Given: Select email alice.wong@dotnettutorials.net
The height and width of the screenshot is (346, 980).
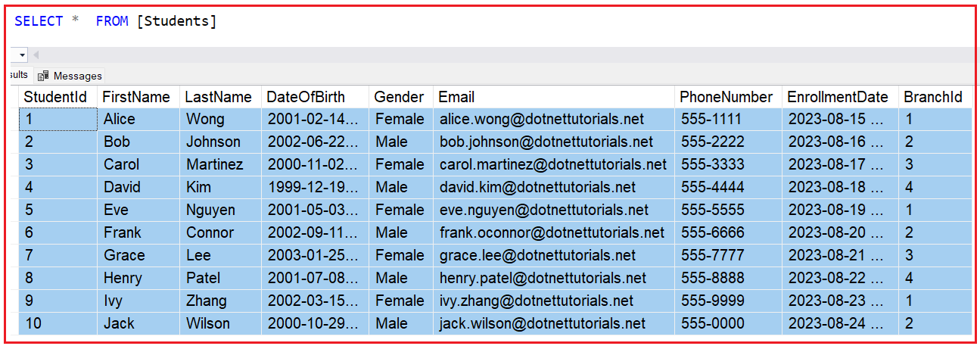Looking at the screenshot, I should (554, 119).
